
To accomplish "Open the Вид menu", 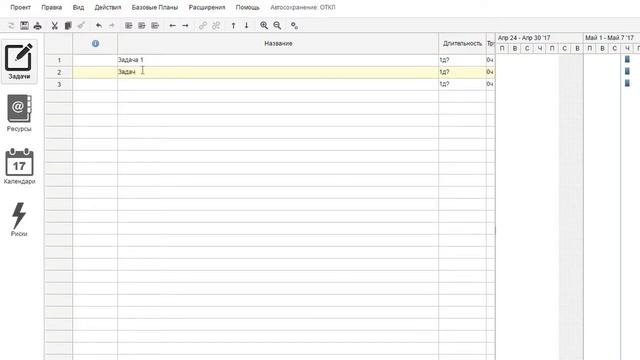I will 78,7.
